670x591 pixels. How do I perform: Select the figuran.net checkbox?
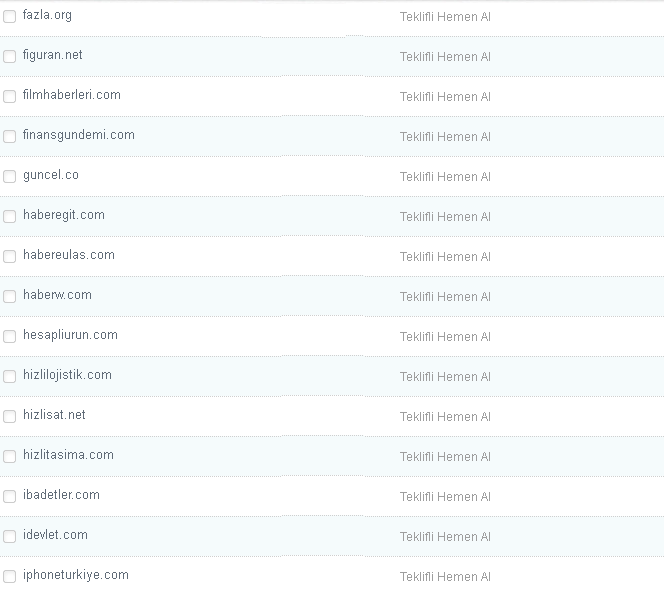tap(10, 57)
